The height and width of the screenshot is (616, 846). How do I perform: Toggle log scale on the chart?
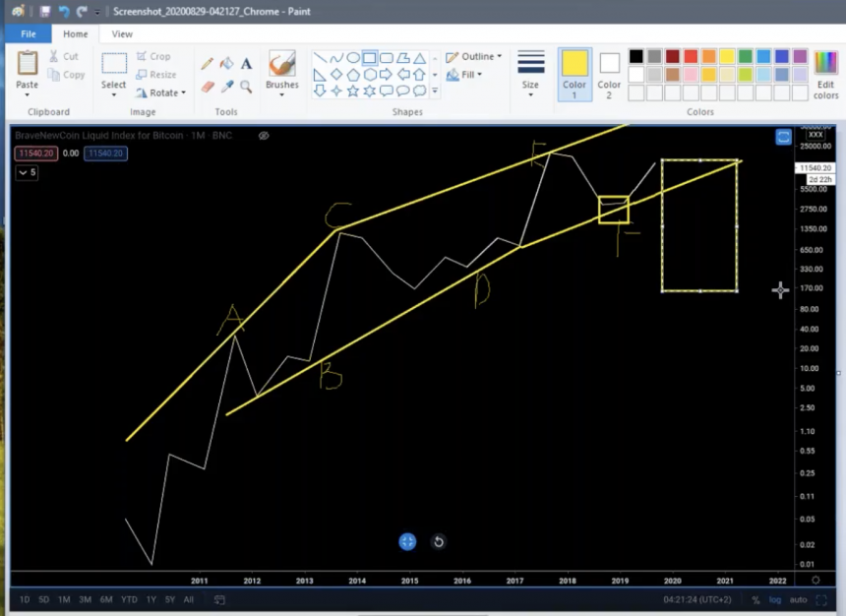[775, 600]
